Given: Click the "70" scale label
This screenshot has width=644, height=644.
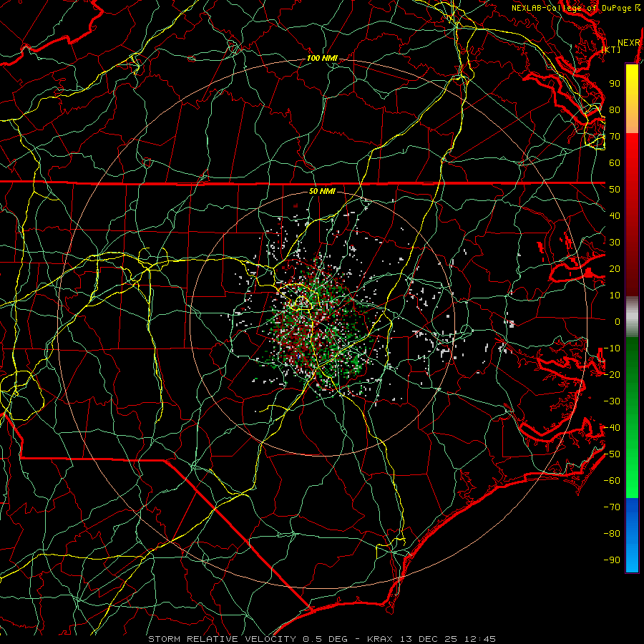Looking at the screenshot, I should pyautogui.click(x=615, y=137).
